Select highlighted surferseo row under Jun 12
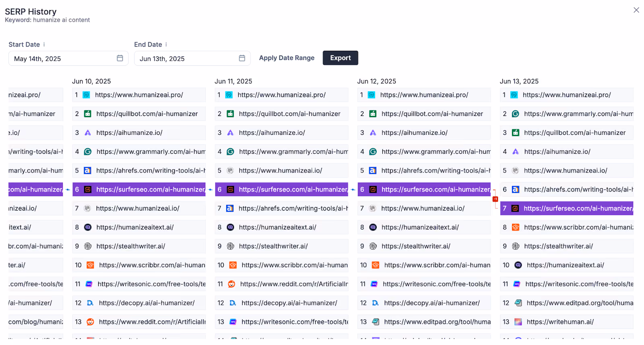 (424, 190)
